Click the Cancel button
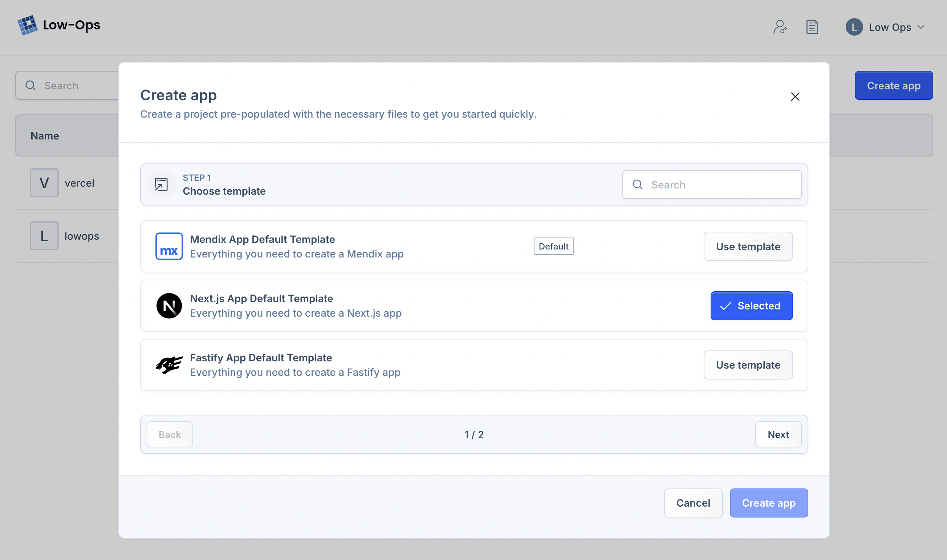 click(x=693, y=503)
